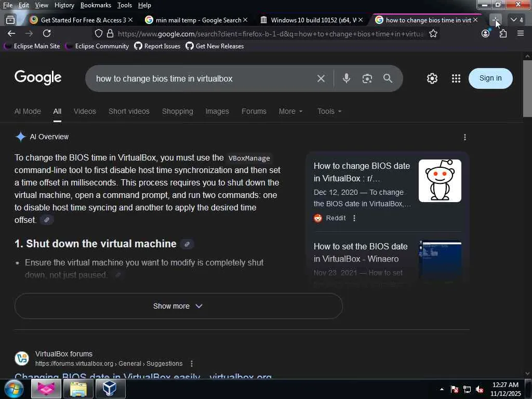Open Firefox hamburger application menu
Viewport: 532px width, 399px height.
521,33
